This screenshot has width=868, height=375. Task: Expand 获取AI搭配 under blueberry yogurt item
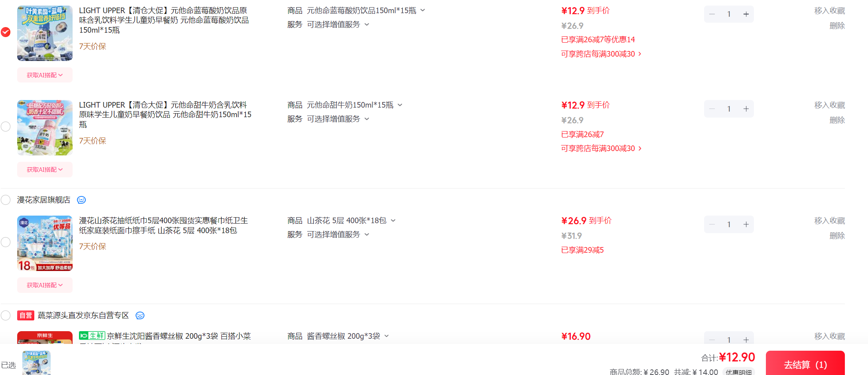click(x=45, y=75)
